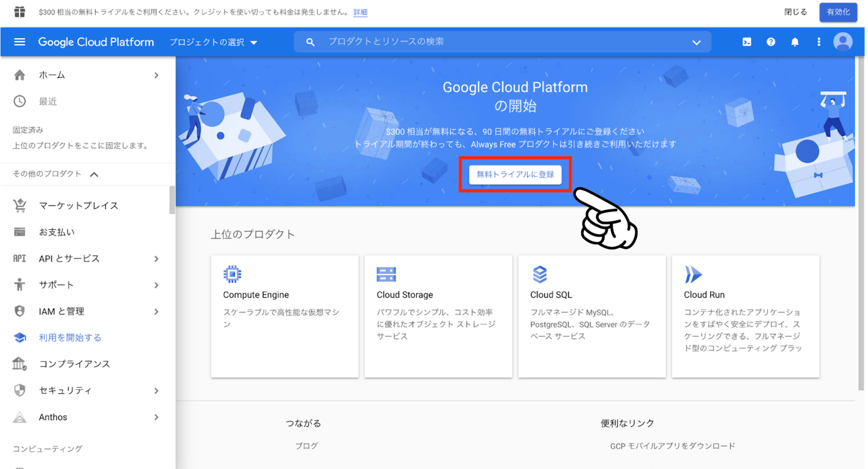Expand the Anthos submenu arrow
868x469 pixels.
pos(156,417)
